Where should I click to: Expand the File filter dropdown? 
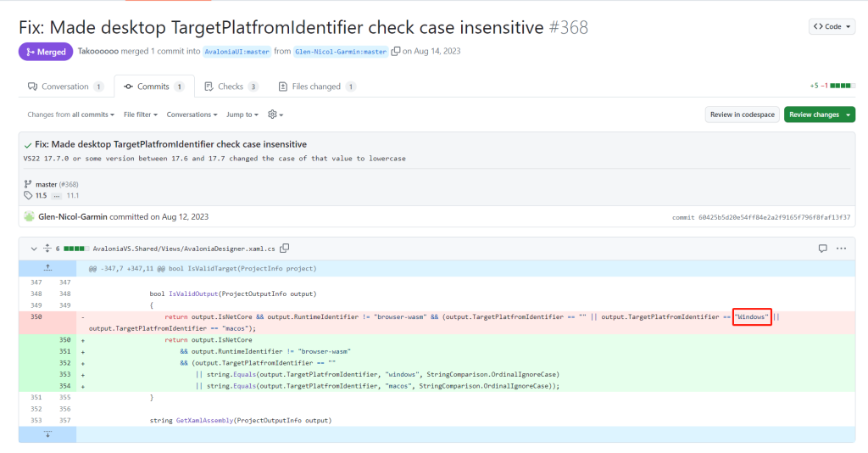point(140,115)
